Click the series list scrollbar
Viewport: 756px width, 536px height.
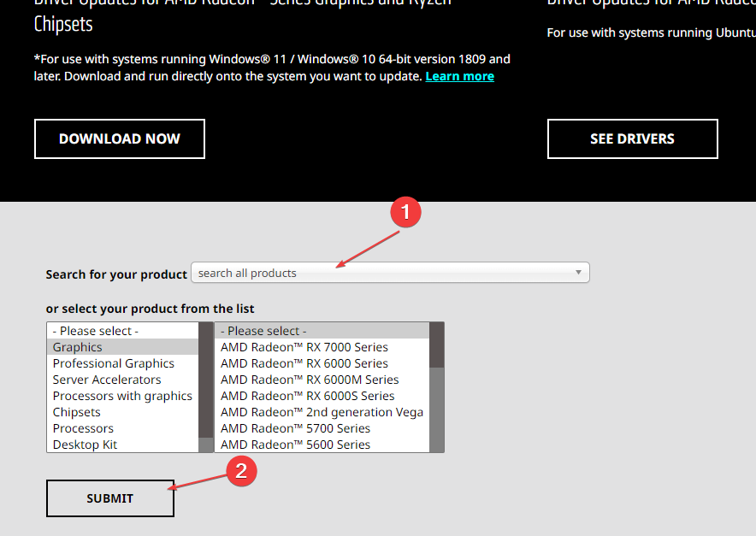click(x=436, y=387)
